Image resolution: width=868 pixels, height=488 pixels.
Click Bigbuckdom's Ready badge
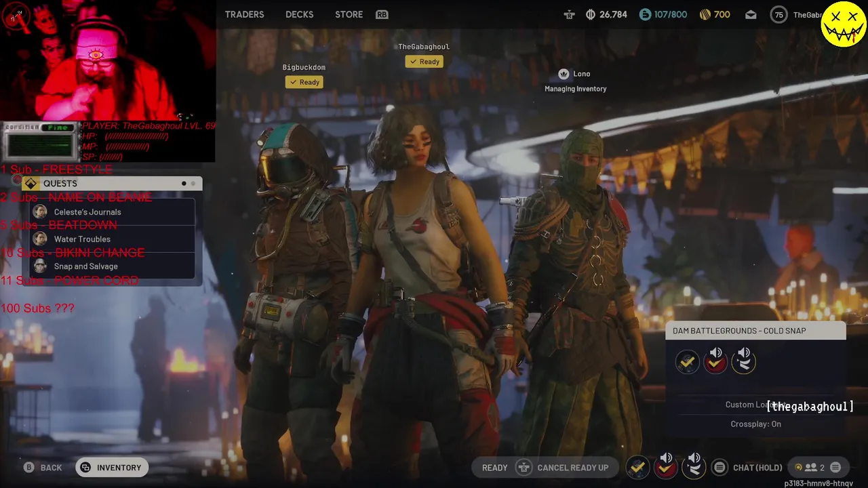tap(304, 82)
